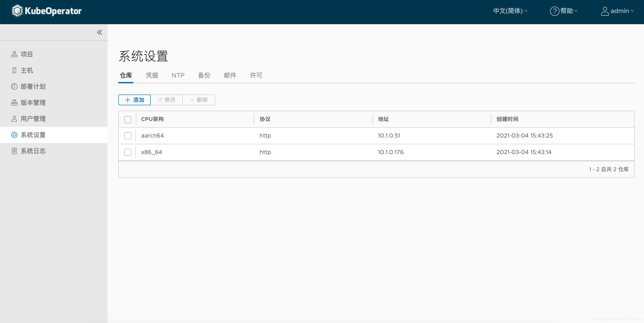The height and width of the screenshot is (323, 644).
Task: Click the 10.1.0.176 address cell
Action: (391, 152)
